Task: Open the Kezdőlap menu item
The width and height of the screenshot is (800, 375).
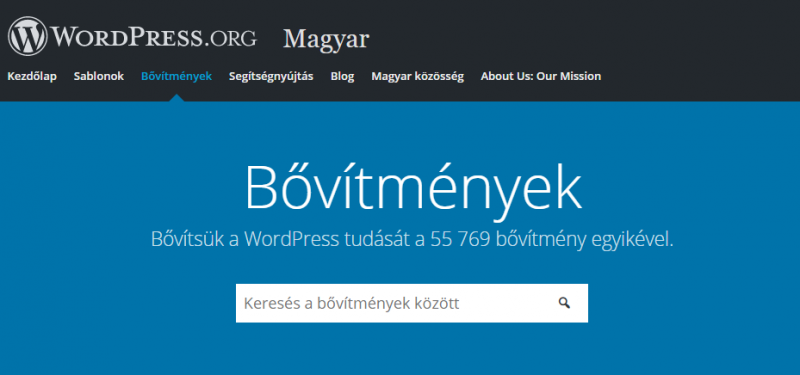Action: coord(32,77)
